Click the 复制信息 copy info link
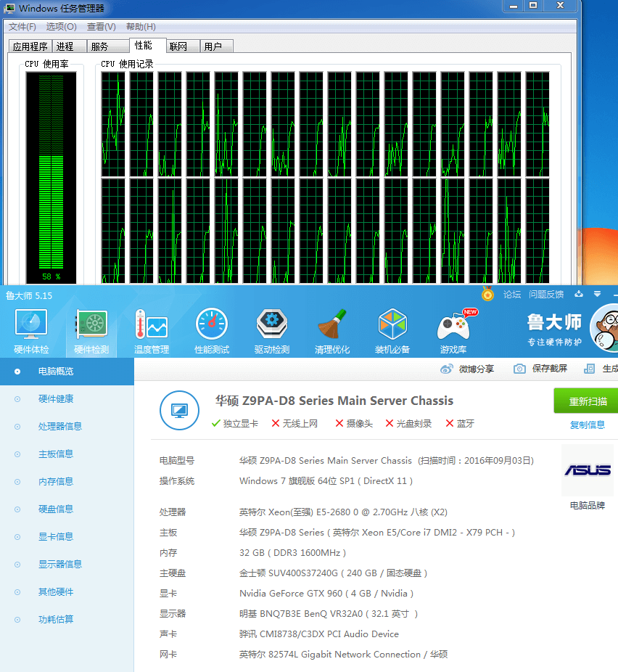 point(587,425)
